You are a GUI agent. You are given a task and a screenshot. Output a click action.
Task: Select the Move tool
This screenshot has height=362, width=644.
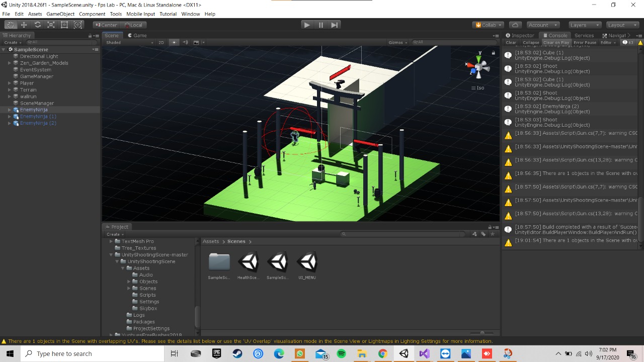point(24,25)
